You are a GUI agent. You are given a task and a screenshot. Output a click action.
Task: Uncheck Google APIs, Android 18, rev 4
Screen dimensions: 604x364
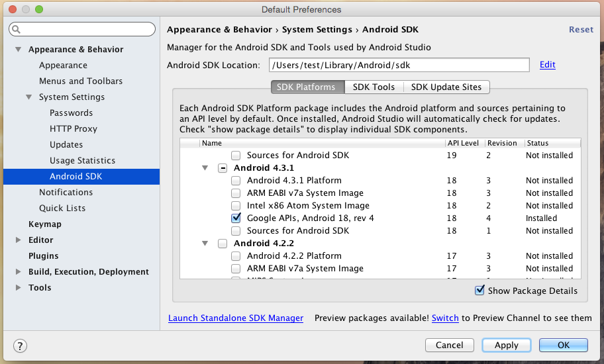point(236,218)
